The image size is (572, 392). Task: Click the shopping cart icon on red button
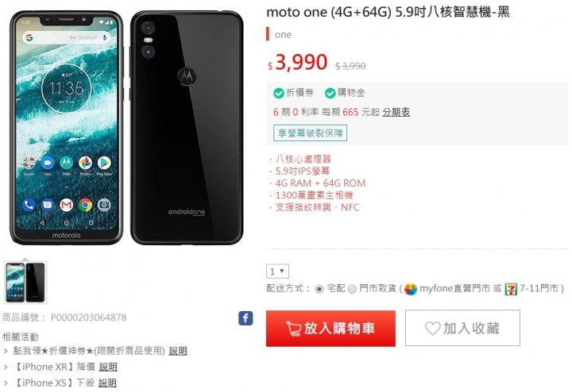(293, 329)
